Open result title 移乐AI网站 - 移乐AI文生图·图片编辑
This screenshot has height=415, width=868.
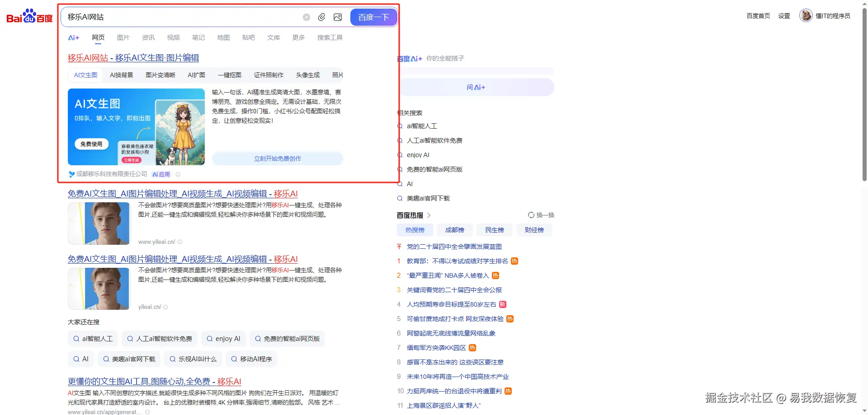tap(133, 58)
